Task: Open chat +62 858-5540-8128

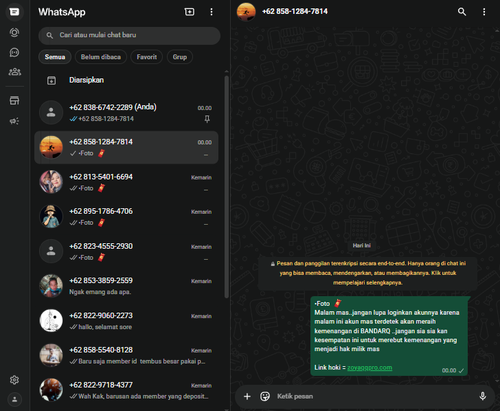Action: [127, 355]
